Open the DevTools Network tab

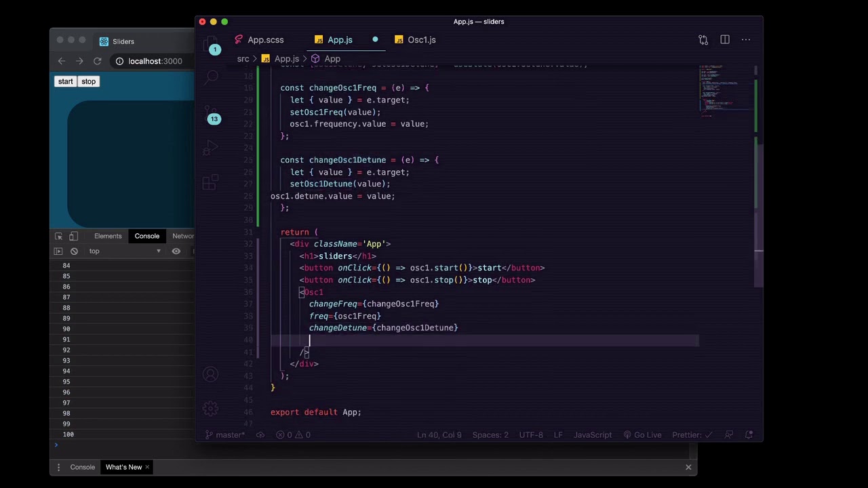click(x=182, y=236)
